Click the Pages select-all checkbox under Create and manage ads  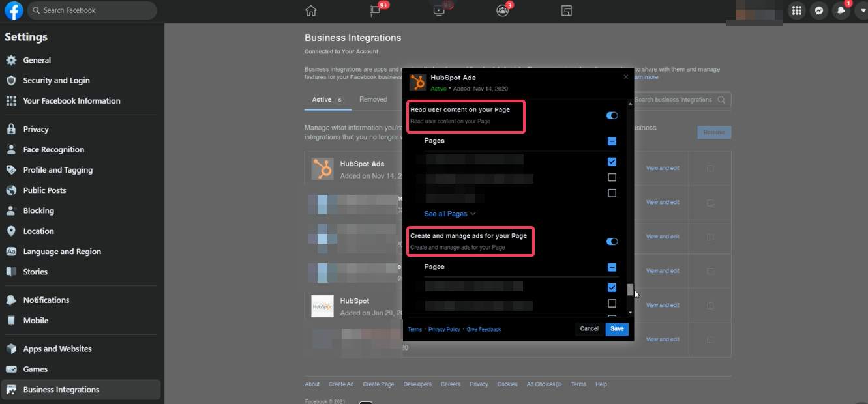(612, 267)
